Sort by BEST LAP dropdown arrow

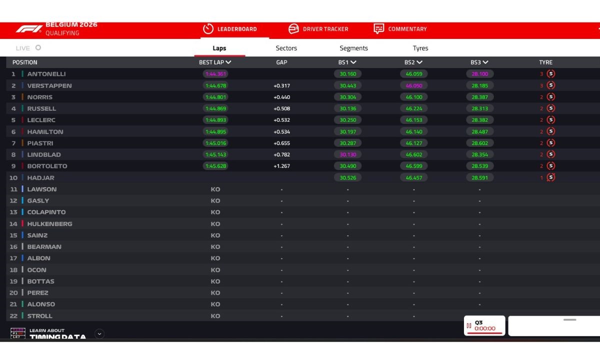(228, 62)
